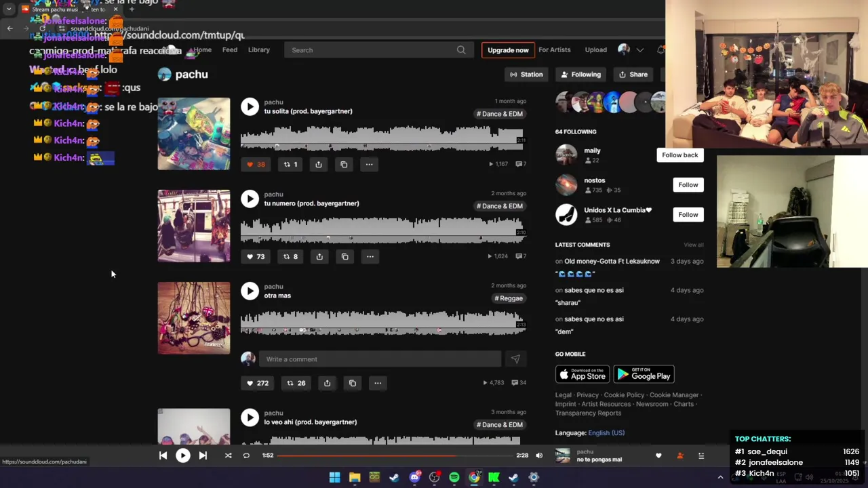The width and height of the screenshot is (868, 488).
Task: Follow back the user maily
Action: 679,155
